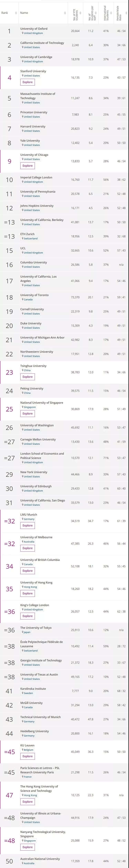
Task: Click the ETH Zurich name link
Action: (27, 234)
